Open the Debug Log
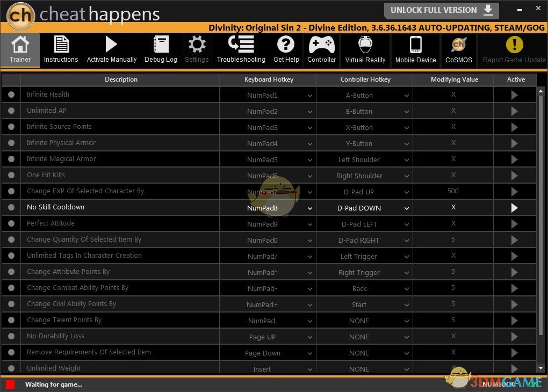 pos(161,49)
